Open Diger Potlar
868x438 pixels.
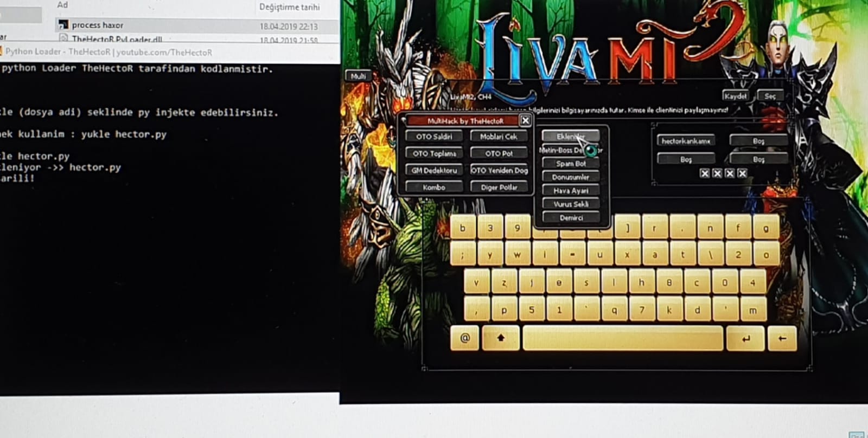(499, 187)
